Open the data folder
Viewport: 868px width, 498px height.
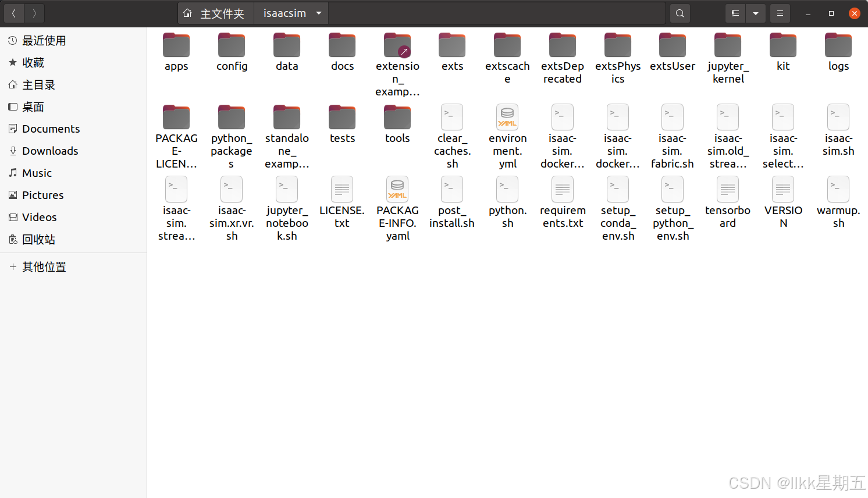click(x=287, y=52)
